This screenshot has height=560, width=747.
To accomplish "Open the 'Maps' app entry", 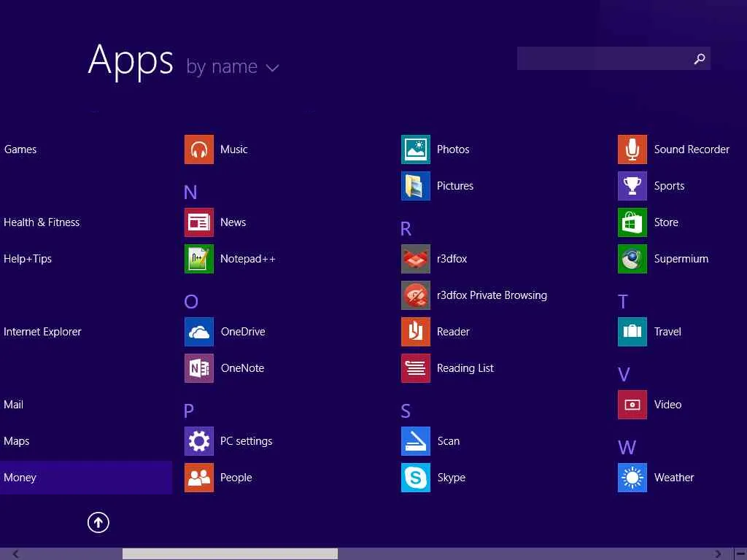I will coord(16,441).
